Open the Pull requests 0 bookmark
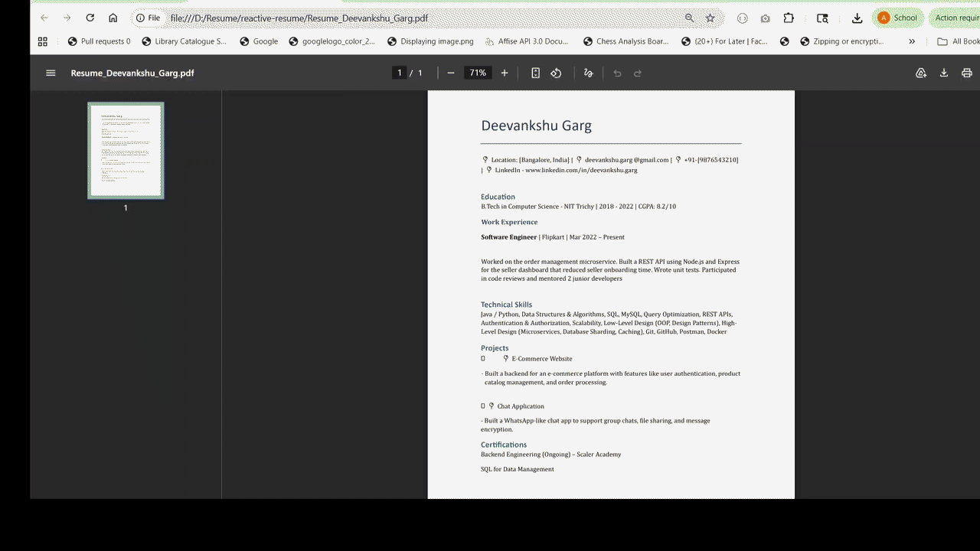The height and width of the screenshot is (551, 980). click(100, 41)
